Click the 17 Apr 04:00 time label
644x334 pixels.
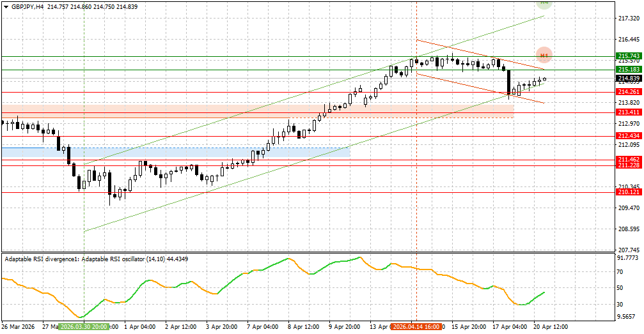tap(510, 327)
